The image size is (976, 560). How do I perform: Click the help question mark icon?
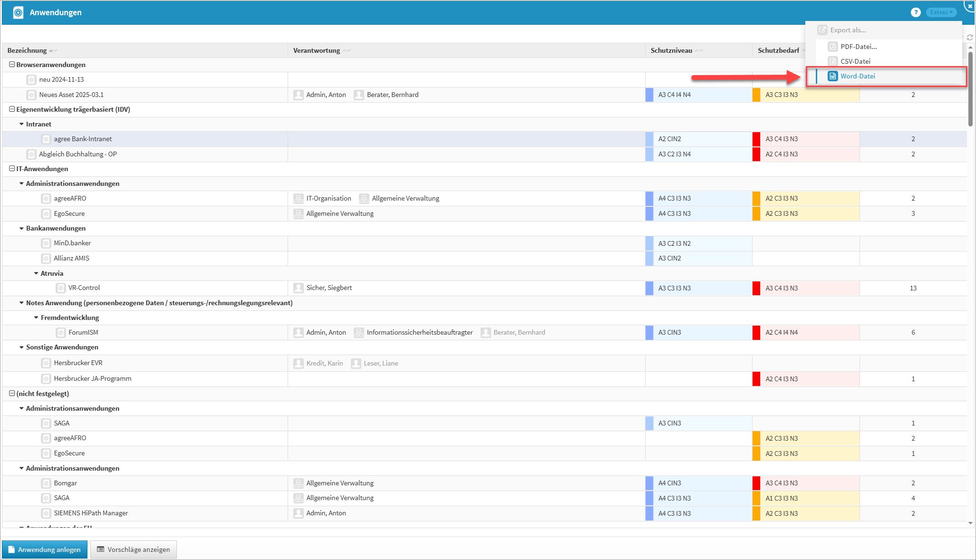[915, 12]
